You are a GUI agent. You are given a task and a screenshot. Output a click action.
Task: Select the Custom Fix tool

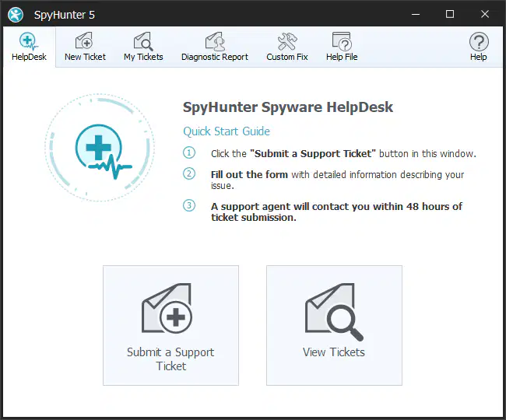(x=287, y=47)
